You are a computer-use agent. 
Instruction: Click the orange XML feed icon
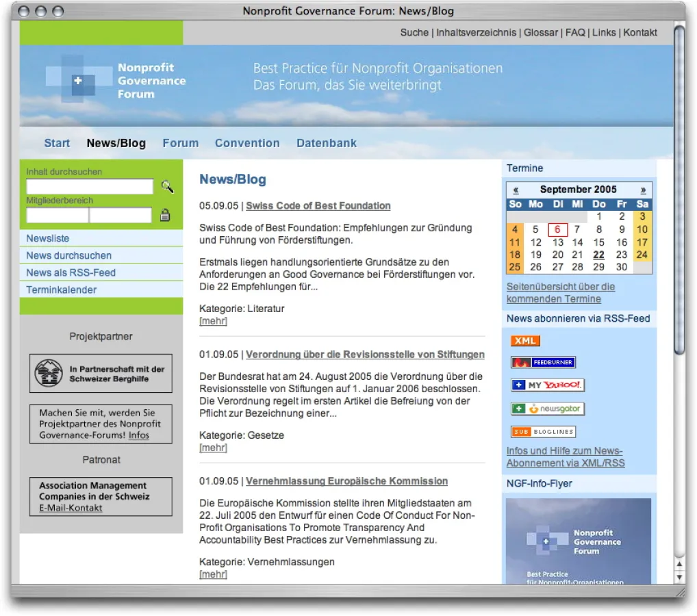coord(524,340)
